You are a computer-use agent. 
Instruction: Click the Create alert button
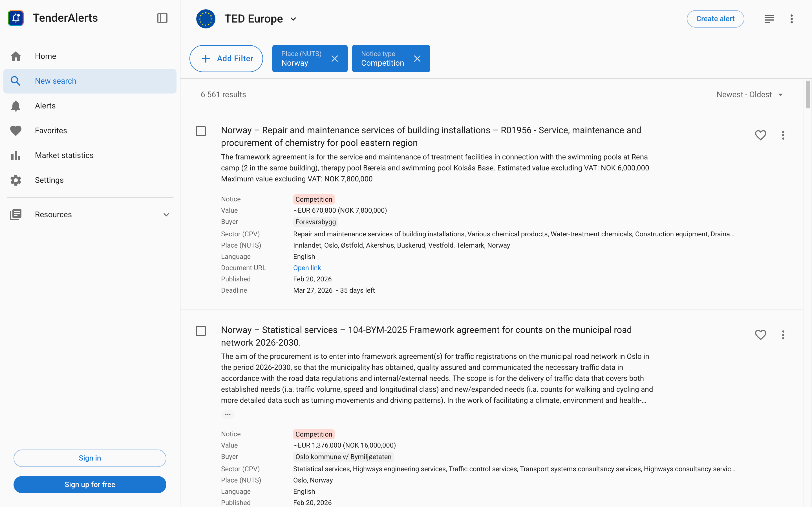(715, 19)
